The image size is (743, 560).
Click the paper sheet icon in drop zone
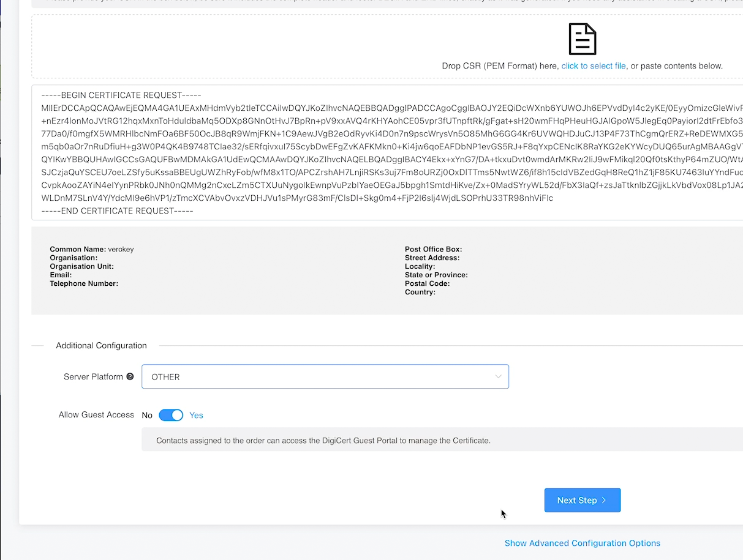(x=582, y=39)
